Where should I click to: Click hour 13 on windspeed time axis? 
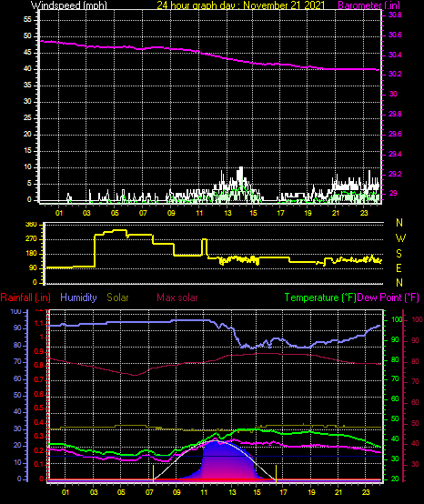(x=227, y=213)
